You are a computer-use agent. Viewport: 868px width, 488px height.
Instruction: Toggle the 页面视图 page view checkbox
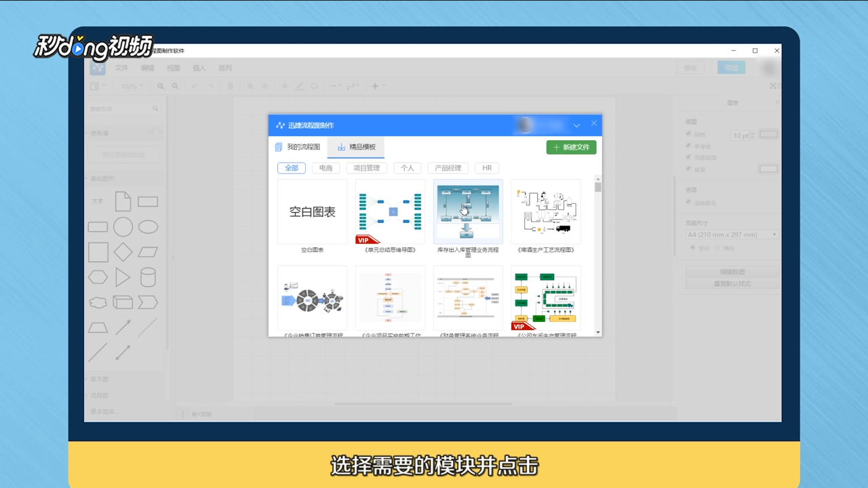click(689, 157)
